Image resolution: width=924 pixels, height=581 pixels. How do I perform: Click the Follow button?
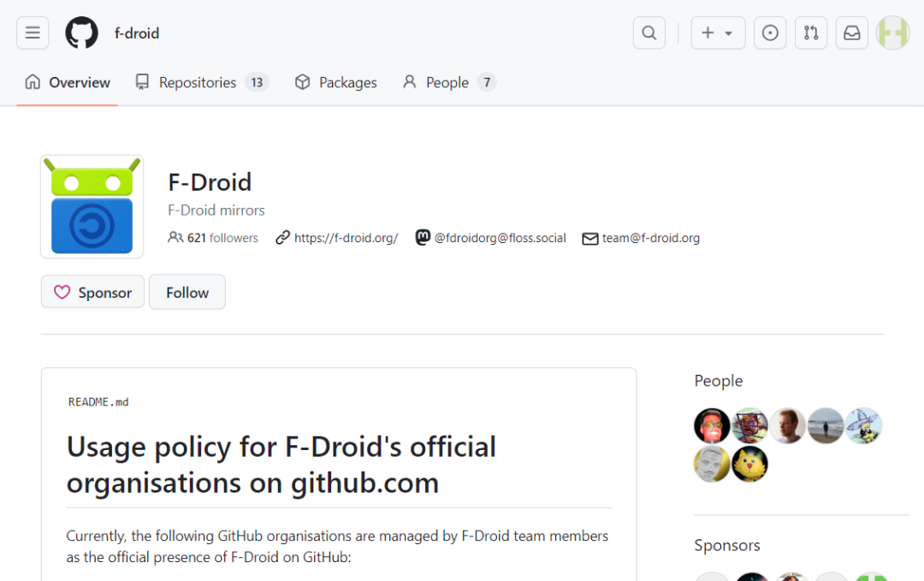tap(187, 292)
